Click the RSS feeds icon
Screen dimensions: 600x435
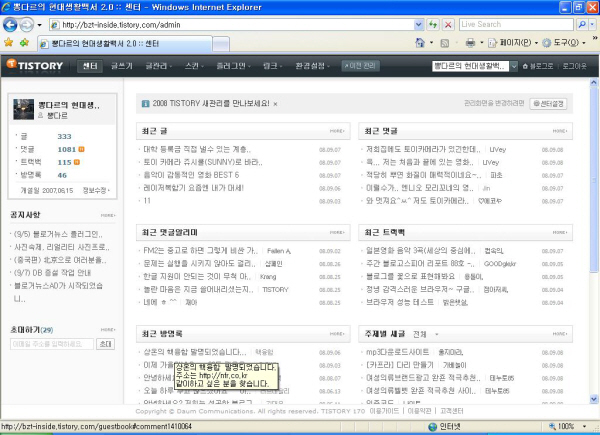tap(444, 43)
